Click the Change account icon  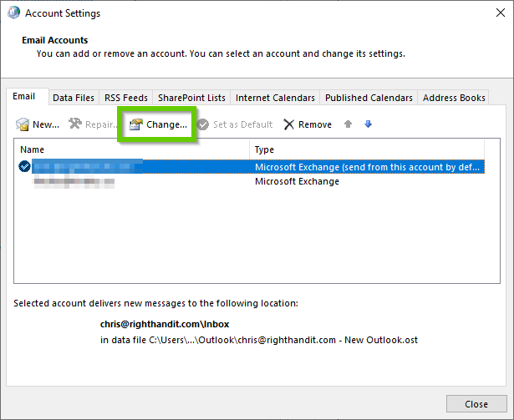(136, 124)
